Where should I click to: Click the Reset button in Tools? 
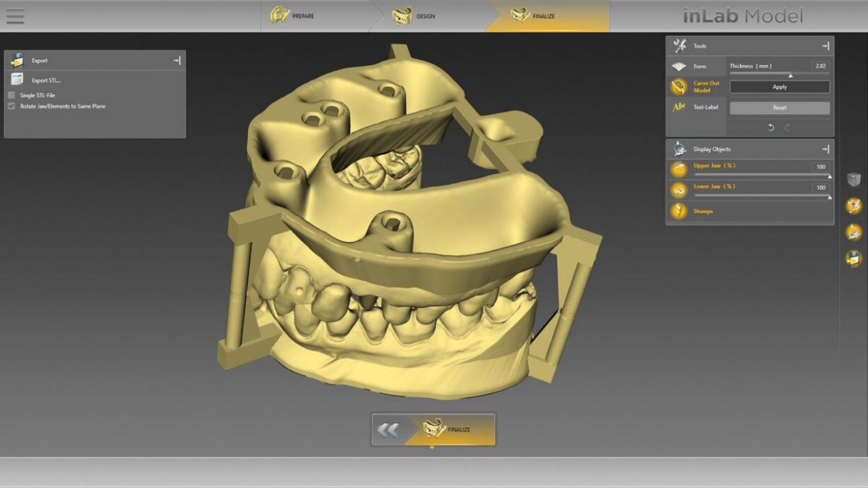tap(780, 108)
